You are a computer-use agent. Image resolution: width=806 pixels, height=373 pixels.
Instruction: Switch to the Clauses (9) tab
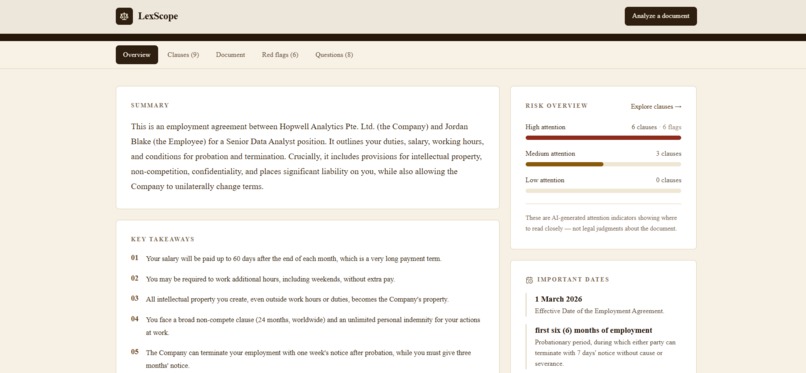pos(183,55)
